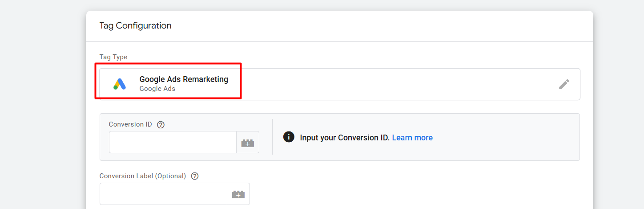Click the pencil icon to edit tag type
This screenshot has width=644, height=209.
click(x=564, y=84)
